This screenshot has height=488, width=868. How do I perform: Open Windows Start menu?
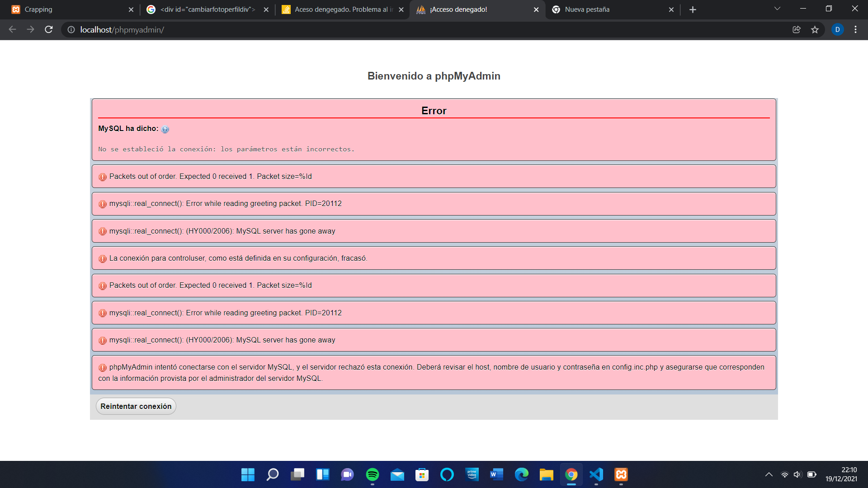pos(248,474)
